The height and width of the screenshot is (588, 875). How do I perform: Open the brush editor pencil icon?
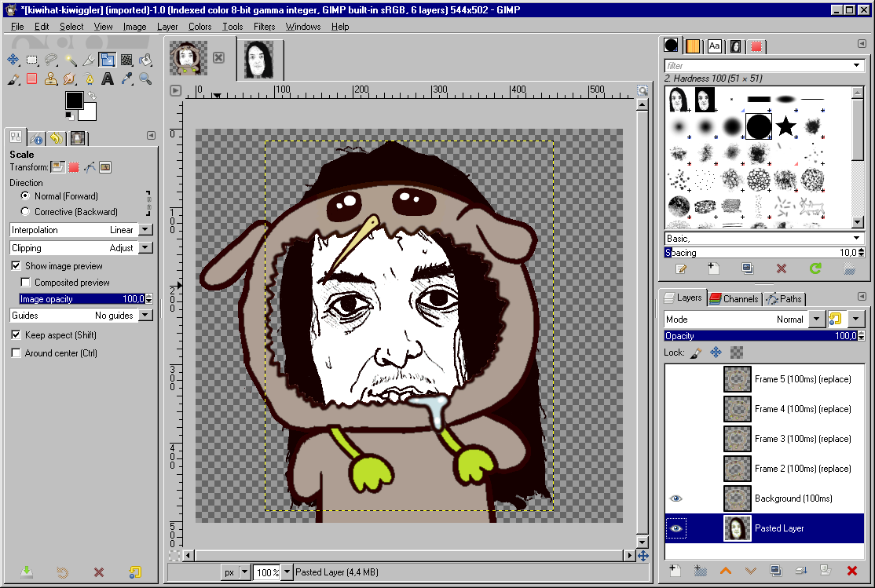pyautogui.click(x=681, y=269)
